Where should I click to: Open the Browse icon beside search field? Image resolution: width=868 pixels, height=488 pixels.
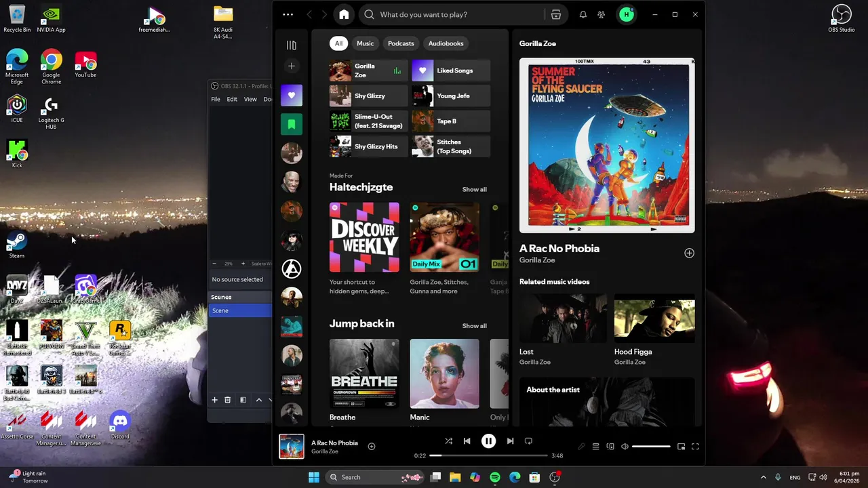coord(556,14)
